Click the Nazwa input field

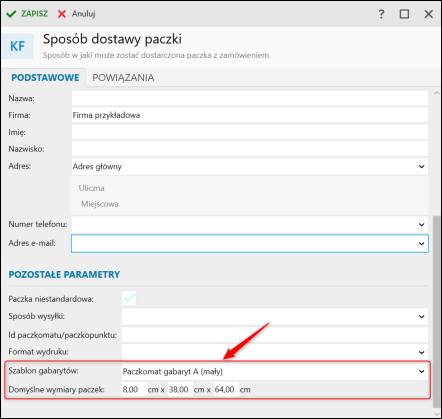click(x=250, y=98)
